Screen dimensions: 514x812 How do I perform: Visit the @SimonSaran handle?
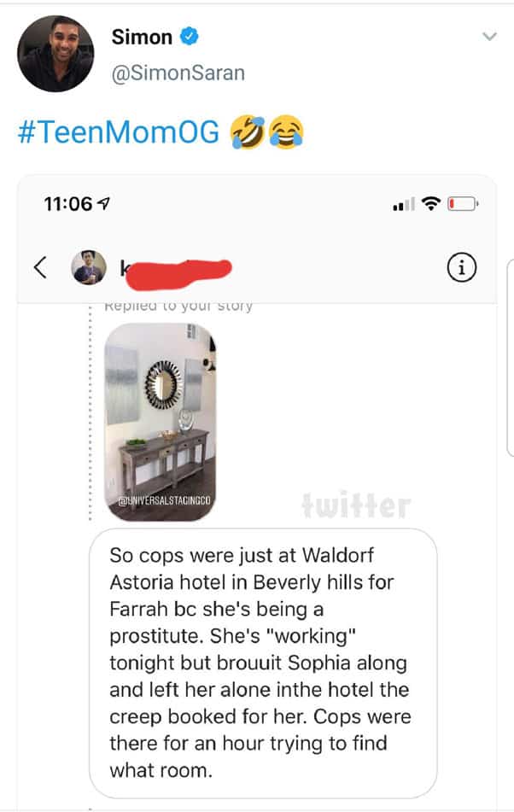click(178, 73)
